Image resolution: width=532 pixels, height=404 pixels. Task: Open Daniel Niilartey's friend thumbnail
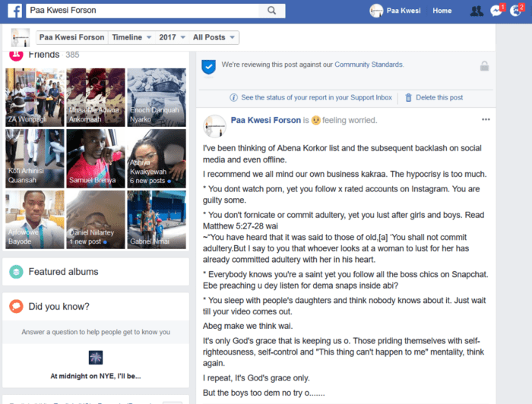click(95, 220)
